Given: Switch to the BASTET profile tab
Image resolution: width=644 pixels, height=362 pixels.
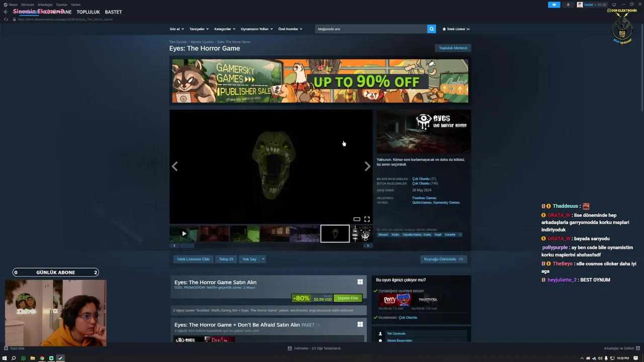Looking at the screenshot, I should pyautogui.click(x=113, y=12).
